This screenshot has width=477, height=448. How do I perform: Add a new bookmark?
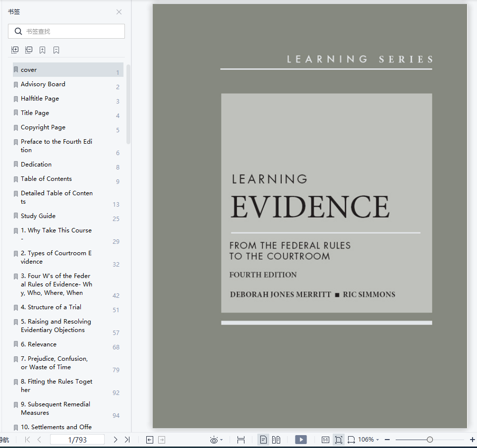coord(42,50)
